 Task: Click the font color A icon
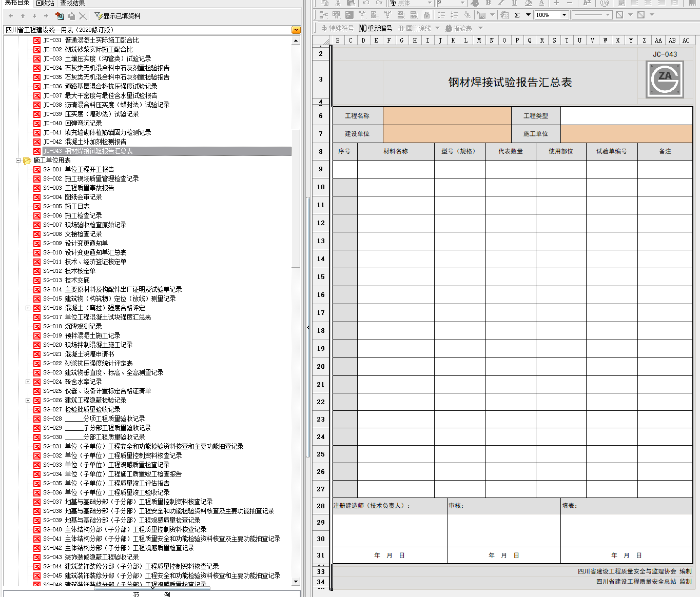pyautogui.click(x=541, y=3)
